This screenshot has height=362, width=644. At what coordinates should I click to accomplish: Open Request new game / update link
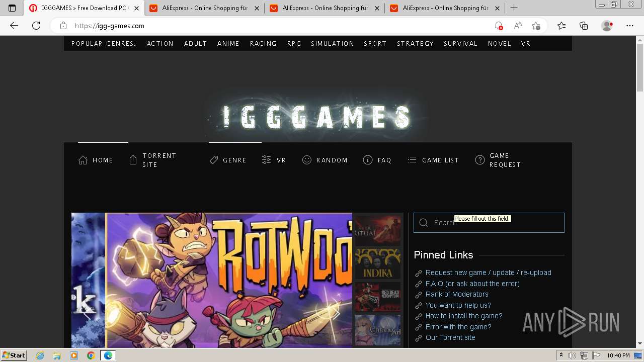pos(489,273)
